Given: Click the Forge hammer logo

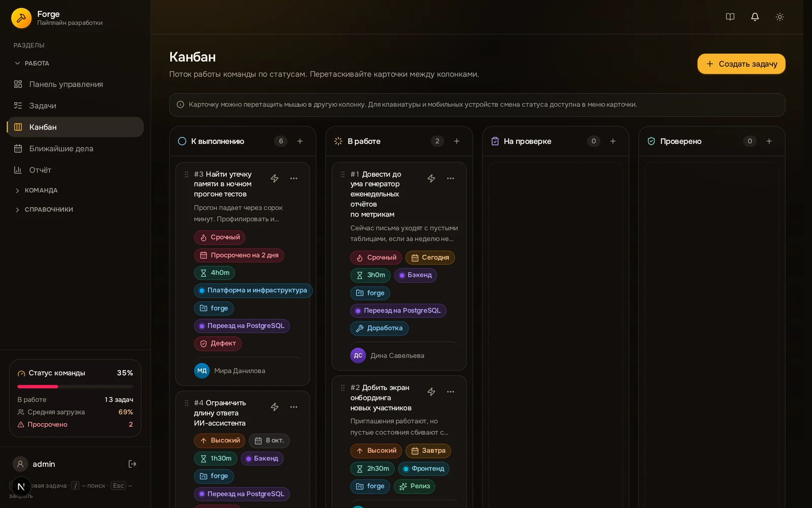Looking at the screenshot, I should (x=21, y=18).
